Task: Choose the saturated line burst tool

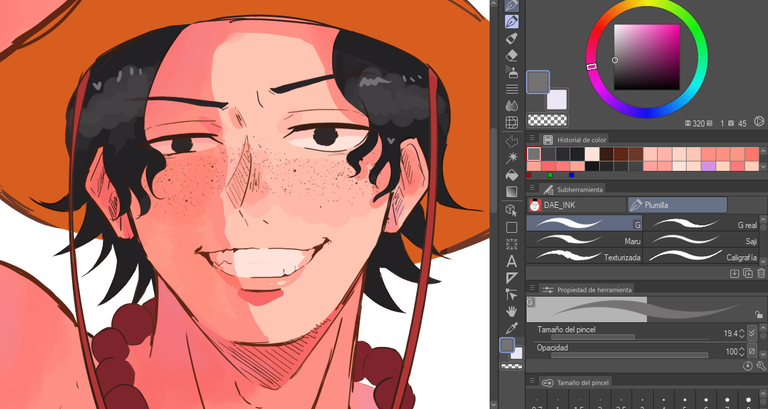Action: tap(512, 244)
